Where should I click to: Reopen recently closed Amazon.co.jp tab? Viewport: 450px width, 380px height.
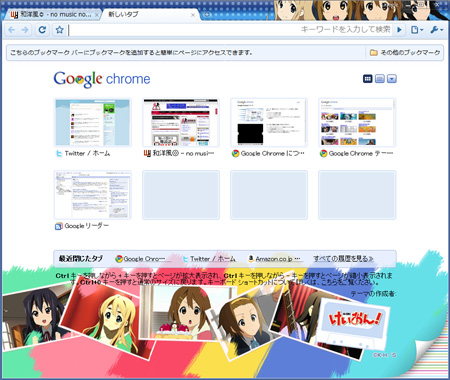pyautogui.click(x=274, y=259)
